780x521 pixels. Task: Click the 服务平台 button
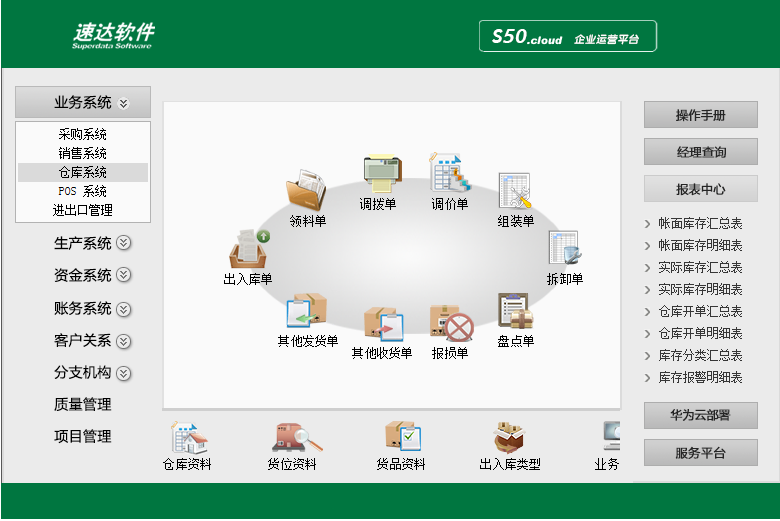click(700, 453)
